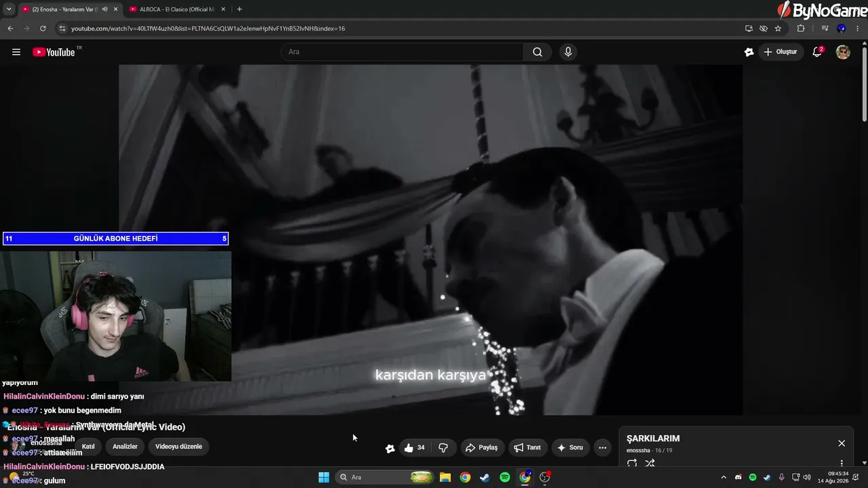Start voice search with the microphone icon
The height and width of the screenshot is (488, 868).
coord(568,52)
